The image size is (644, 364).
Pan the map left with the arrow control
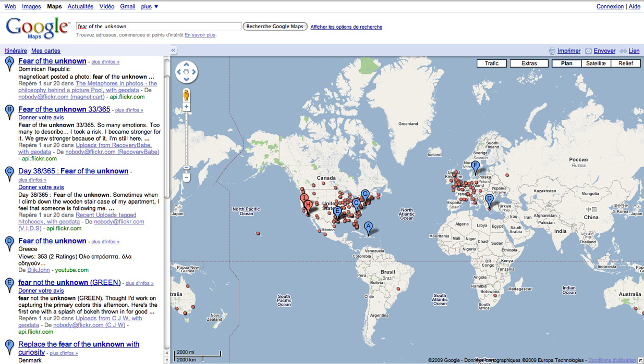180,73
